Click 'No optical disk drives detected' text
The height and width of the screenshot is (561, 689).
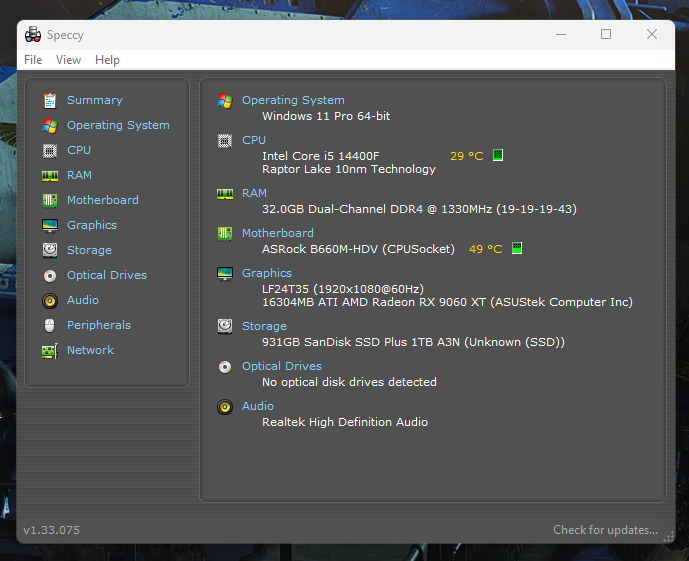click(349, 382)
